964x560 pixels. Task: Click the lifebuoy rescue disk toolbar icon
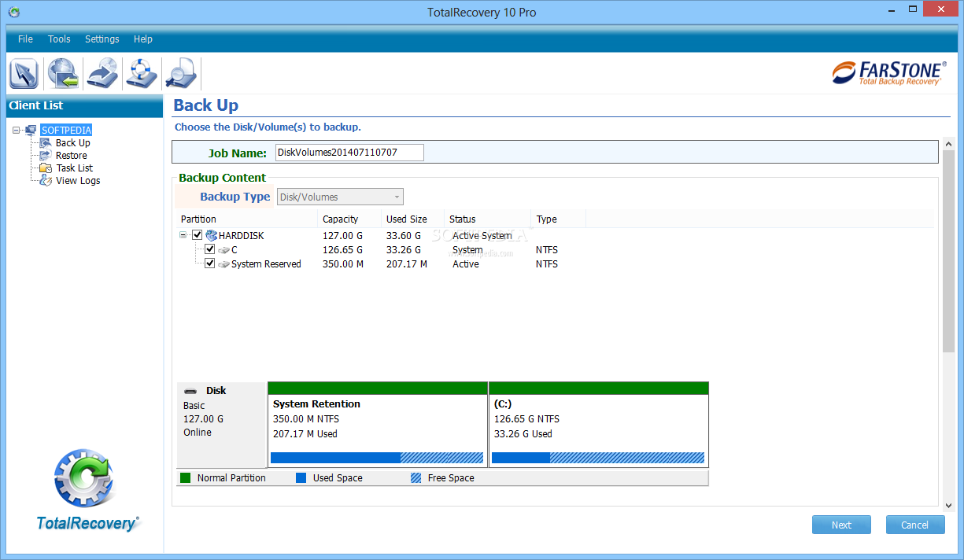pos(142,73)
